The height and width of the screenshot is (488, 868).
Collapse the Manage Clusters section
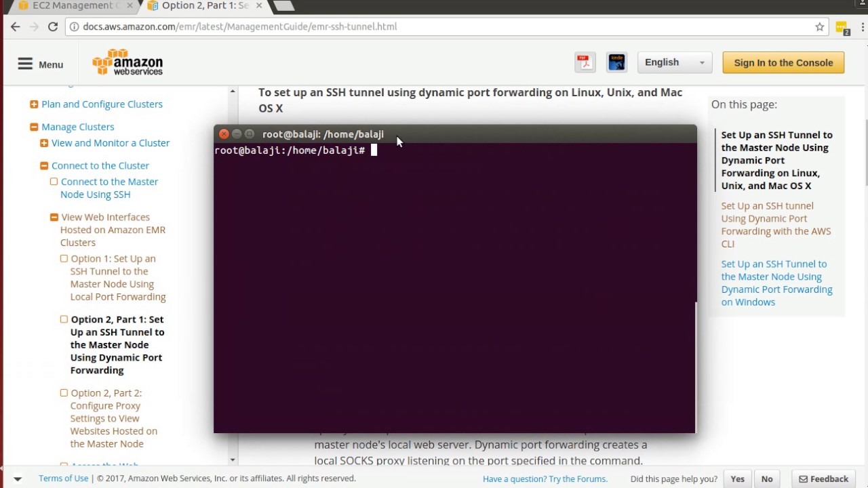click(x=34, y=127)
